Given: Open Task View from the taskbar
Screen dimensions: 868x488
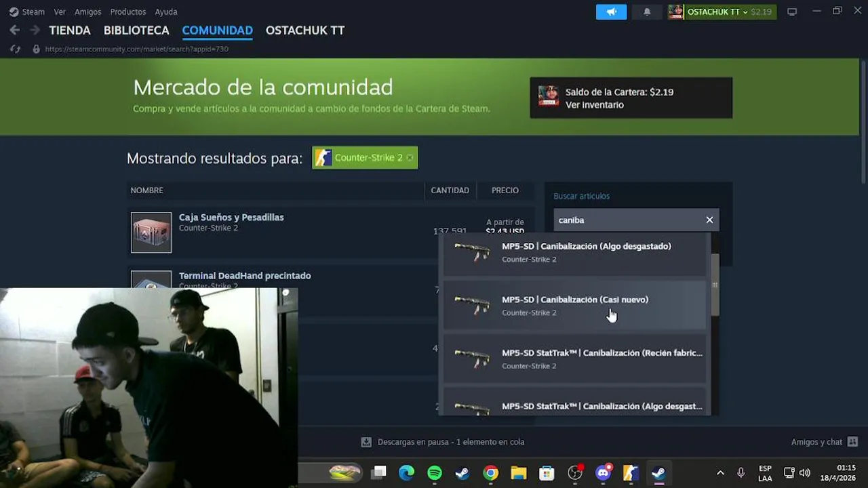Looking at the screenshot, I should point(379,472).
